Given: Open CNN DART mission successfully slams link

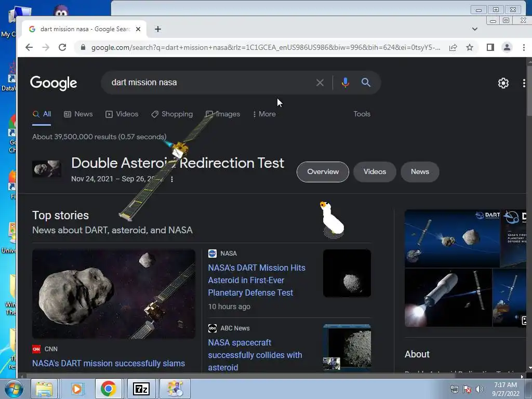Looking at the screenshot, I should coord(109,363).
